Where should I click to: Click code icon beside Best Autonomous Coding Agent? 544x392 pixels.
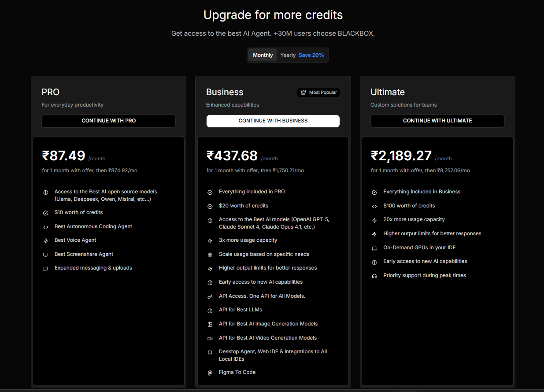[46, 227]
